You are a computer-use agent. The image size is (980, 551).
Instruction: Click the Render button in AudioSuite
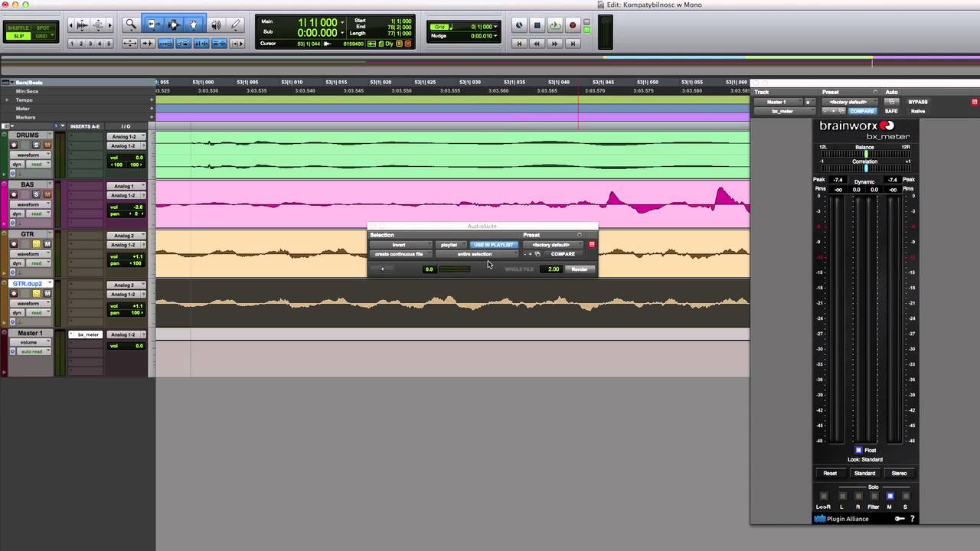[580, 269]
